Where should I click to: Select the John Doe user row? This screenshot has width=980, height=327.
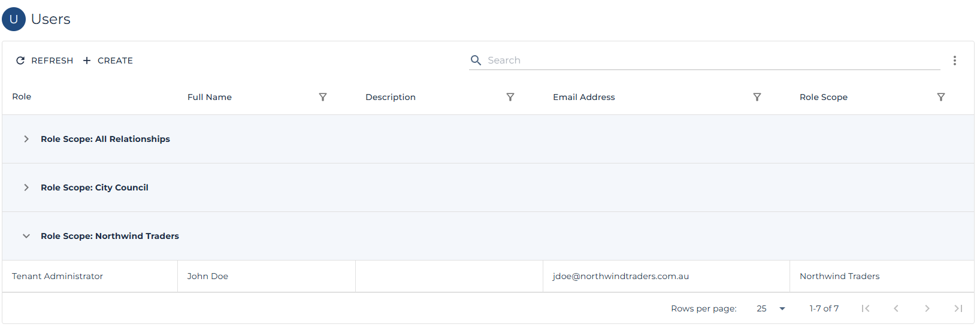coord(207,276)
